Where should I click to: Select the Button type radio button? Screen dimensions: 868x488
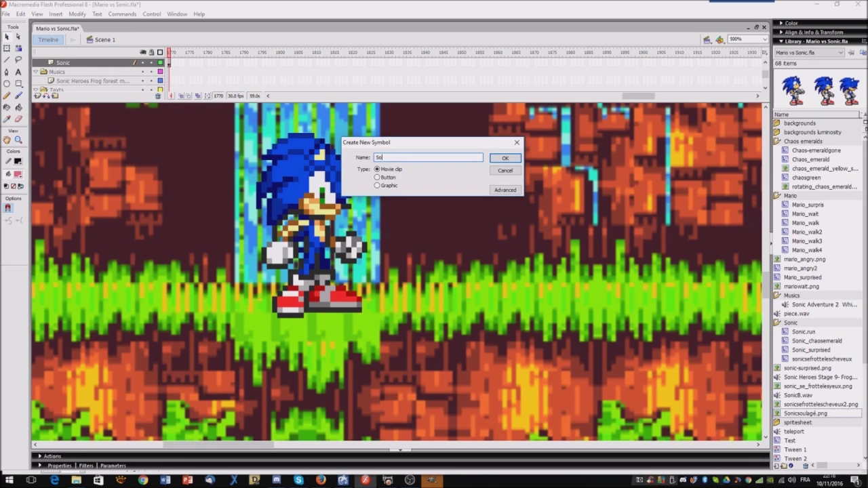pyautogui.click(x=377, y=177)
